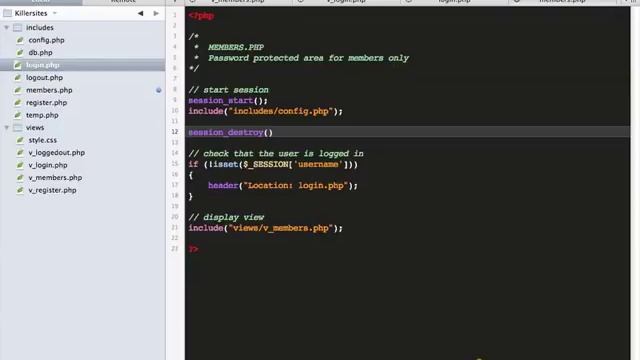Collapse the views folder
Viewport: 640px width, 360px height.
[x=7, y=128]
